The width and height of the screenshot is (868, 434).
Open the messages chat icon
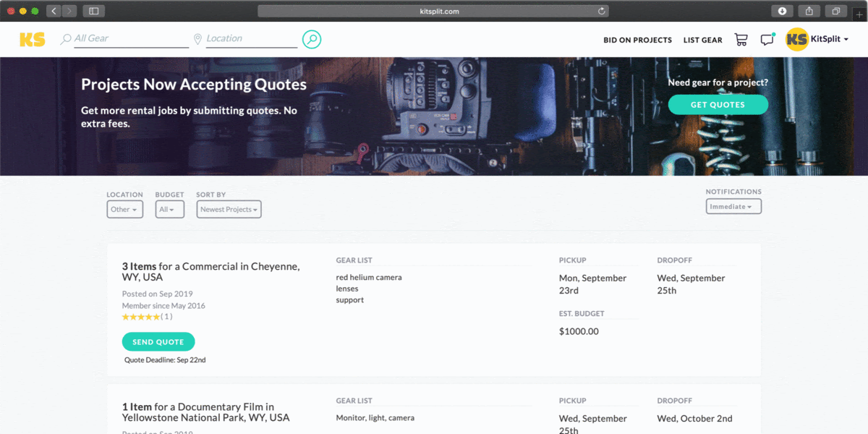click(x=767, y=40)
